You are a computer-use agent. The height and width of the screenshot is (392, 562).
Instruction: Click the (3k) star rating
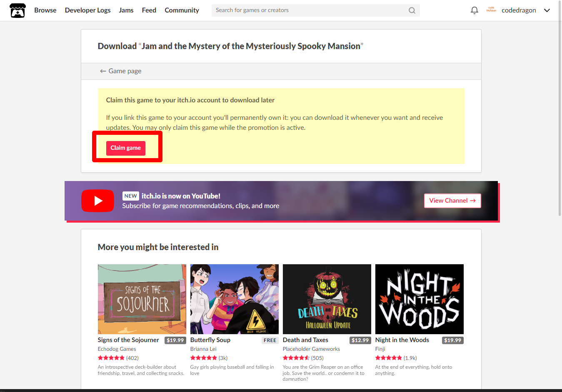(x=209, y=358)
